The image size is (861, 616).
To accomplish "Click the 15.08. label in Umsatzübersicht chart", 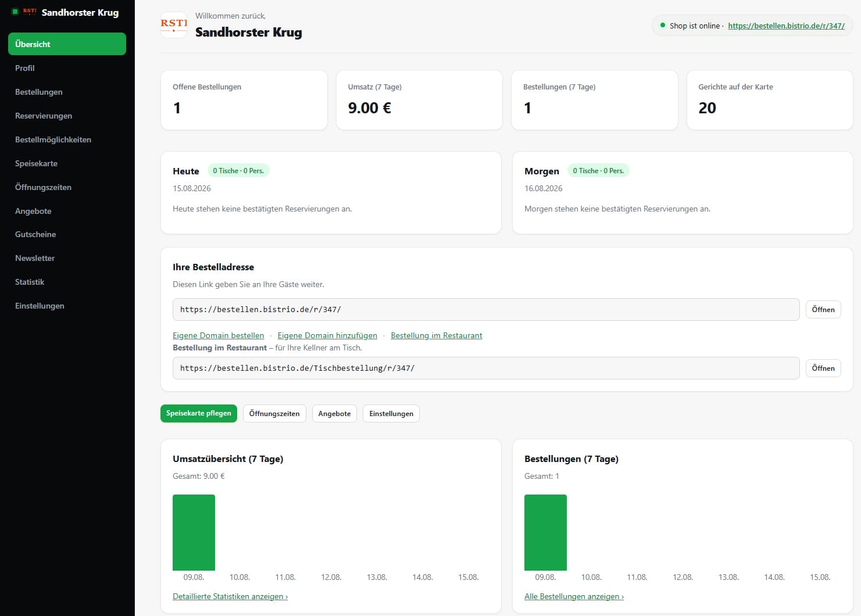I will coord(468,577).
